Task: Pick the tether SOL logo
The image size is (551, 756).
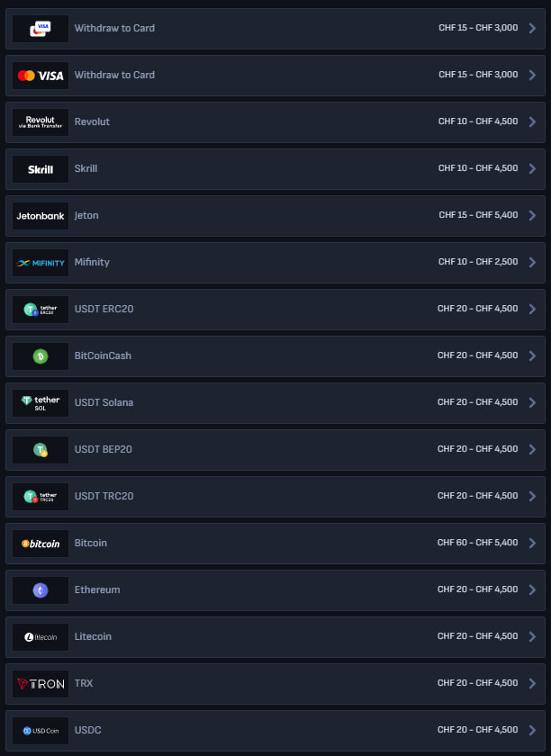Action: click(x=41, y=403)
